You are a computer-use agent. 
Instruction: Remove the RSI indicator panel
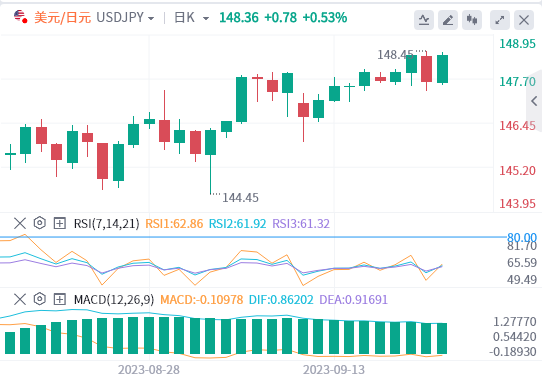(20, 223)
